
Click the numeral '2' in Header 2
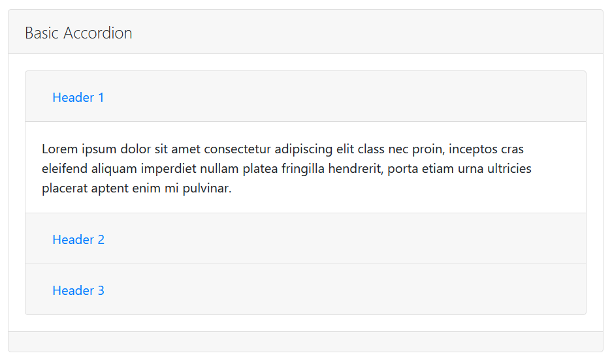click(101, 239)
